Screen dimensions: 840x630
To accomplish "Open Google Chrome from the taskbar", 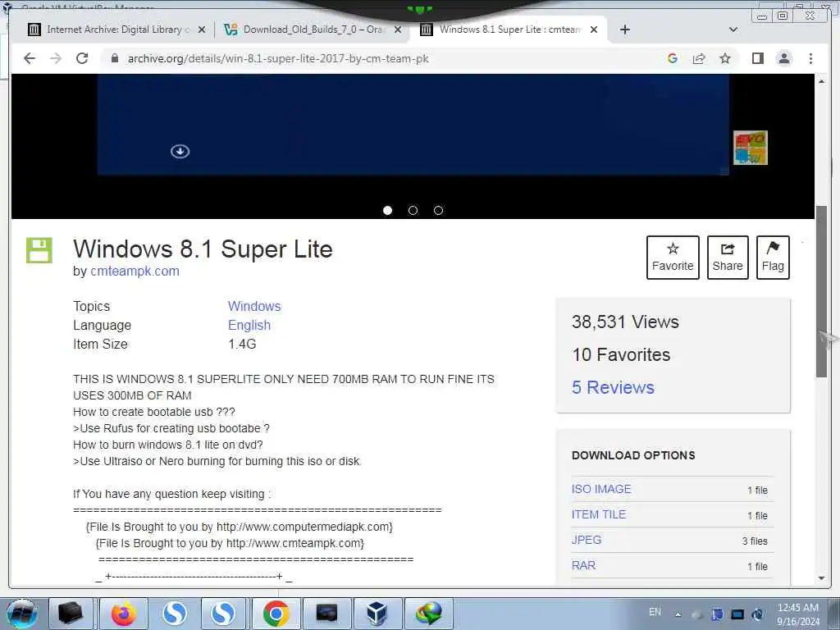I will click(276, 614).
